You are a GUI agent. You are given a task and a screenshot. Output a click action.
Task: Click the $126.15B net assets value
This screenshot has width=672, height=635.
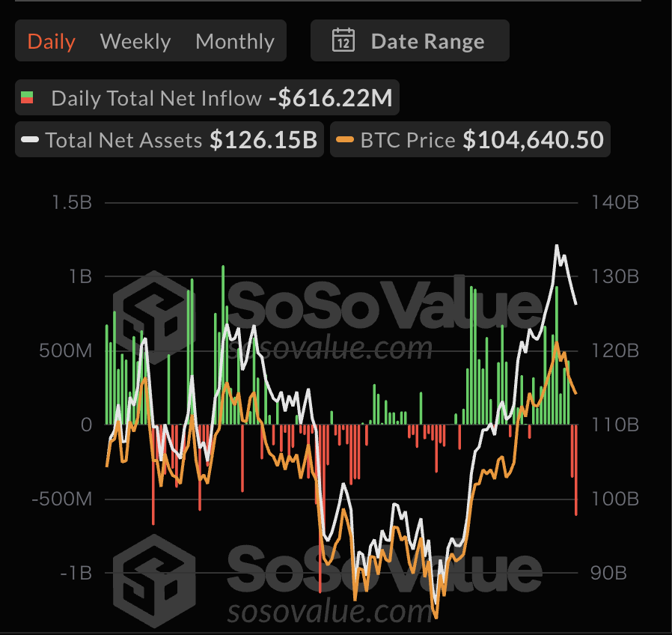tap(263, 140)
